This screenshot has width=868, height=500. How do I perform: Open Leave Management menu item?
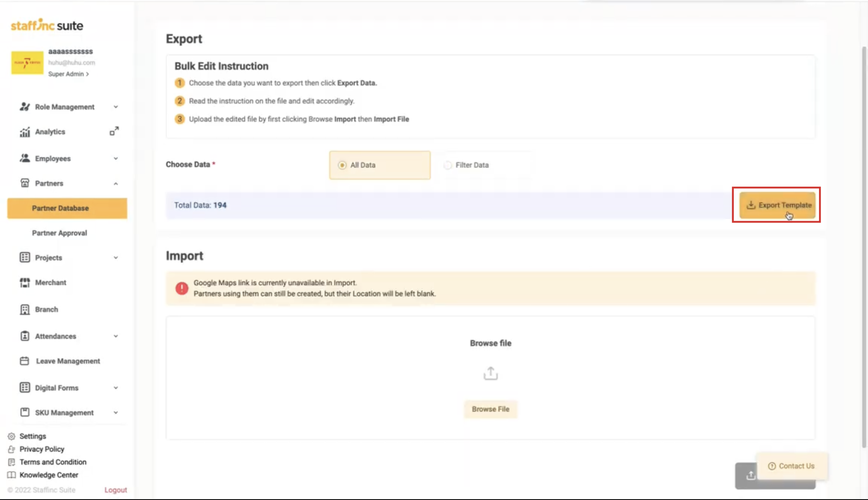coord(67,361)
